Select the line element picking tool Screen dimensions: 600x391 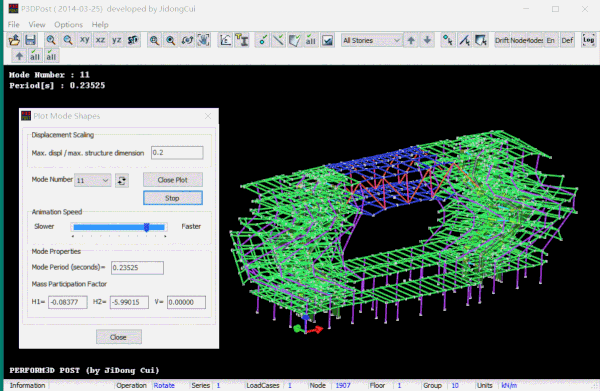point(464,40)
